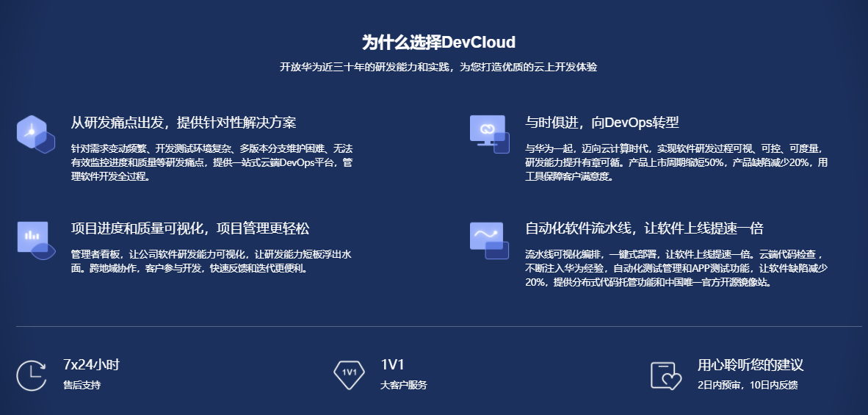
Task: Click the 1V1 diamond badge icon
Action: coord(350,375)
